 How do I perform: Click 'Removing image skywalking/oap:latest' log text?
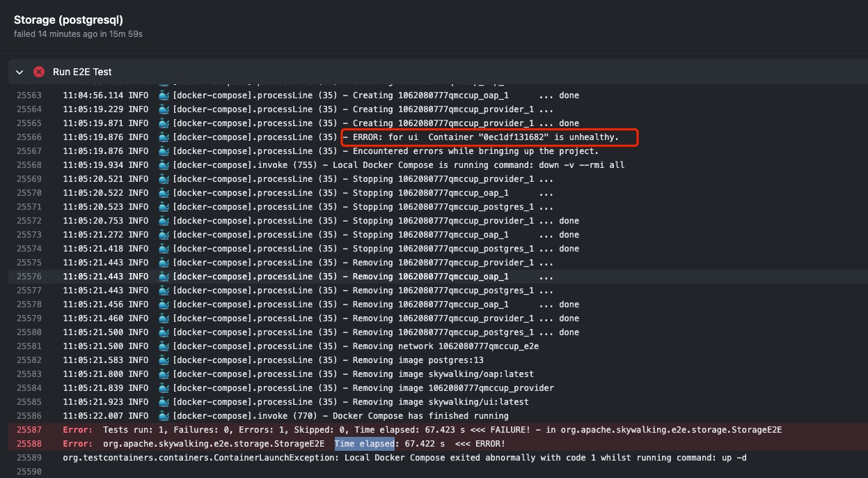click(x=443, y=374)
